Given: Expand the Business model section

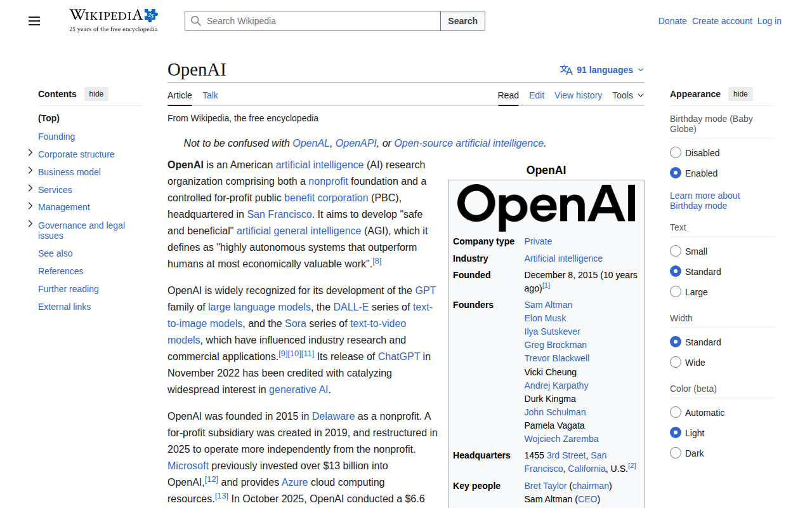Looking at the screenshot, I should click(x=30, y=171).
